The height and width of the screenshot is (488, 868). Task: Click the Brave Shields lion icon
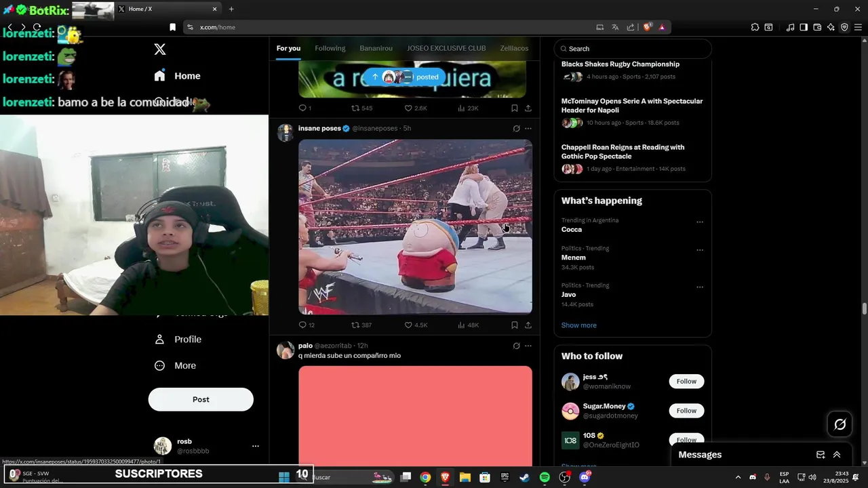(648, 27)
